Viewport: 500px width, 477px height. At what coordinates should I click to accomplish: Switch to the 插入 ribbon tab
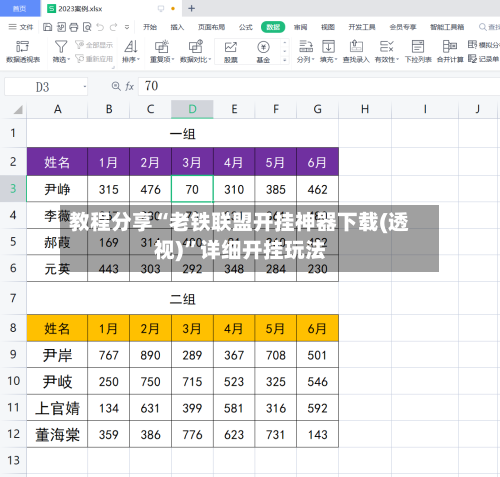tap(177, 27)
